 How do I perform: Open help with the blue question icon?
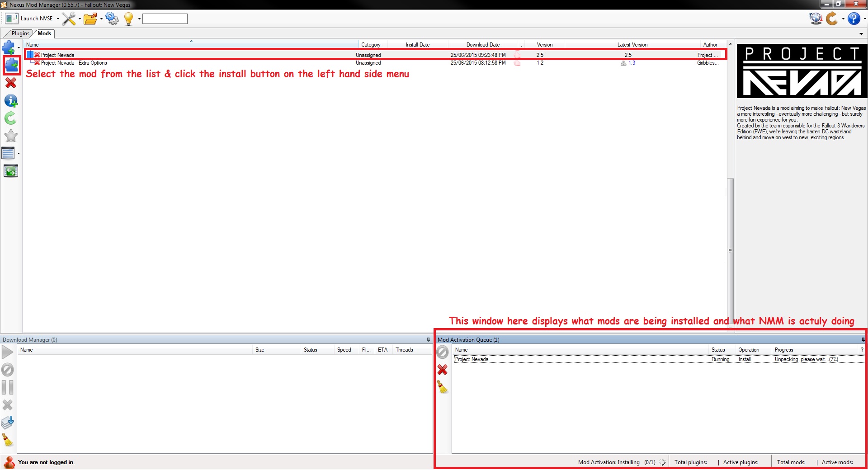pyautogui.click(x=854, y=19)
